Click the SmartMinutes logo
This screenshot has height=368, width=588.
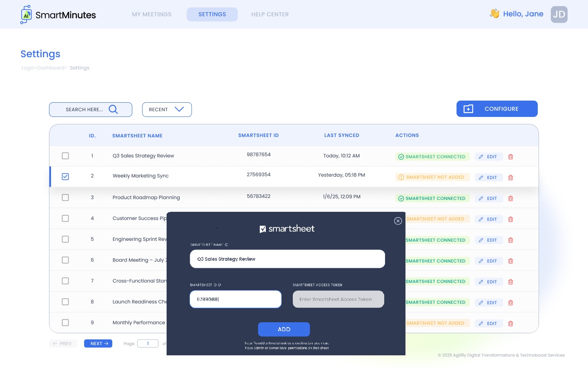click(x=58, y=15)
